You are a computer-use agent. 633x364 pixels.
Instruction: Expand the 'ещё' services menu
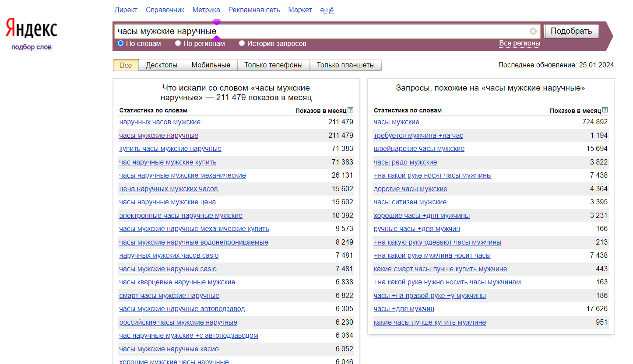[x=327, y=10]
